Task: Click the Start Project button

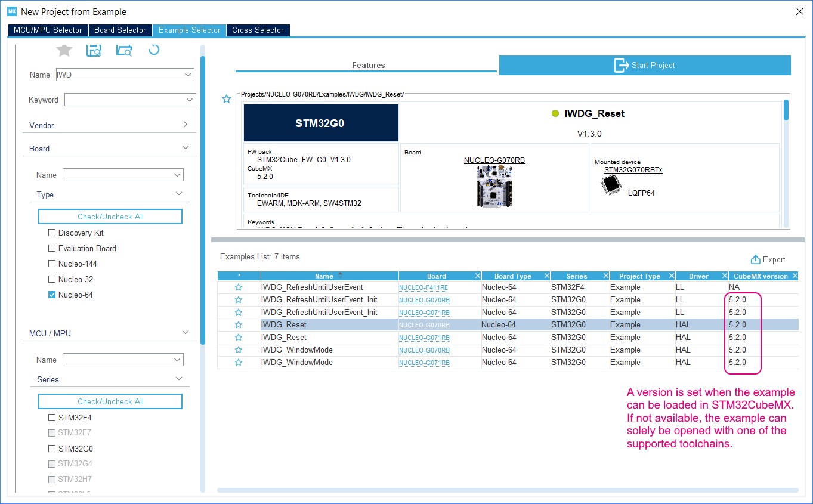Action: click(645, 65)
